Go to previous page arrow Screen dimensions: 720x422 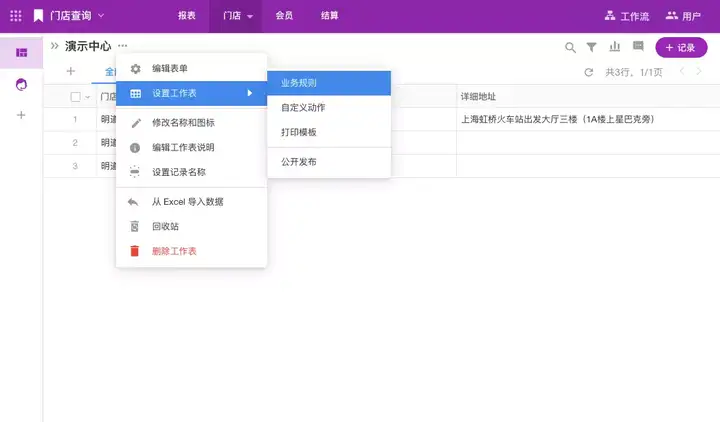click(x=682, y=71)
